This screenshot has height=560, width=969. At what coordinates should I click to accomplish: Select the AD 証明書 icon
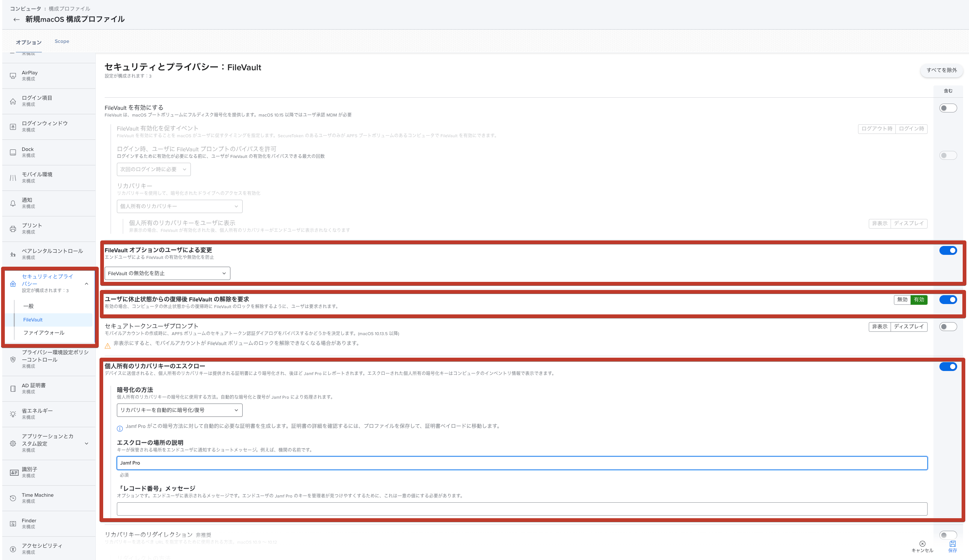point(13,388)
